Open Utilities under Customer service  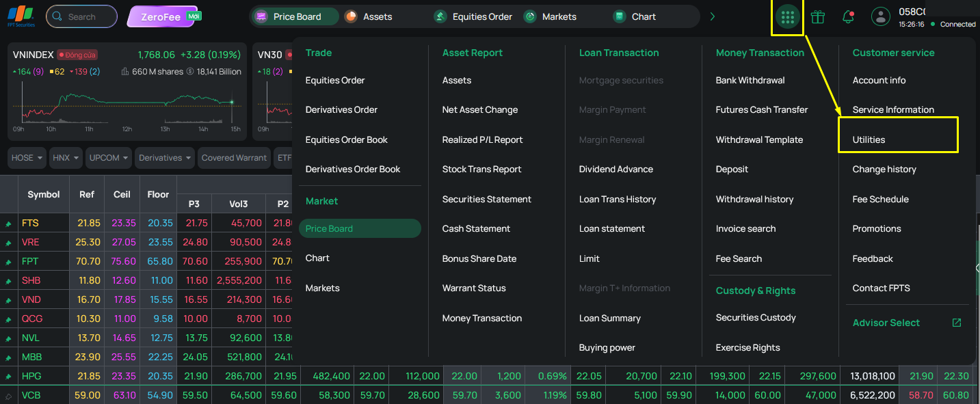(x=869, y=139)
